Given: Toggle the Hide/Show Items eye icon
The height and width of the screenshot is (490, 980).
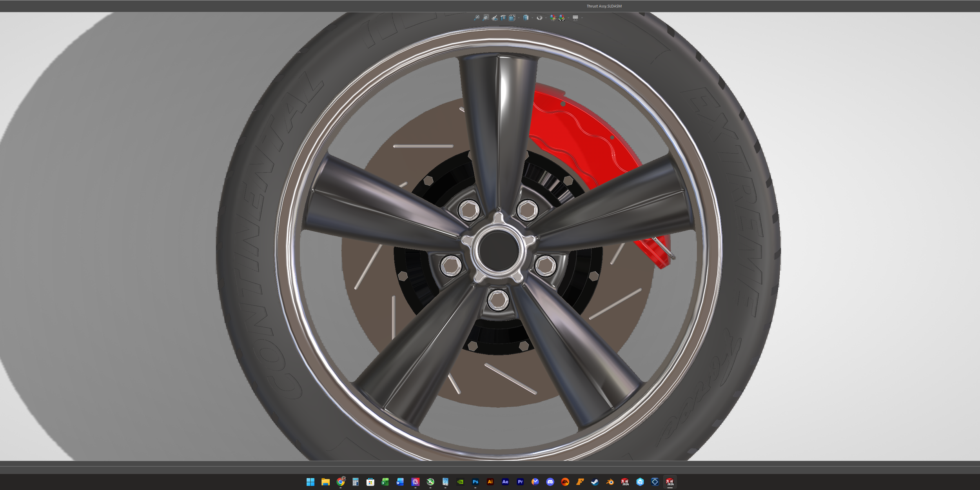Looking at the screenshot, I should 540,18.
